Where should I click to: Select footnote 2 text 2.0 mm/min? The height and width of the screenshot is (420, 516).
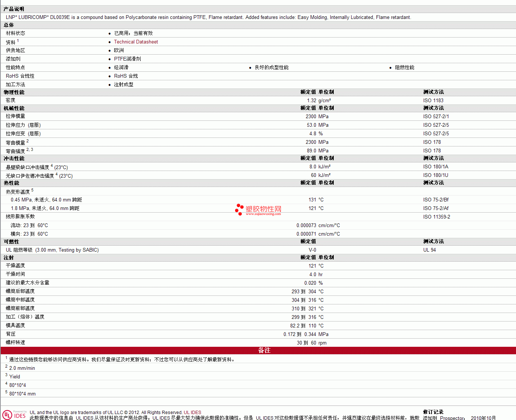[22, 368]
